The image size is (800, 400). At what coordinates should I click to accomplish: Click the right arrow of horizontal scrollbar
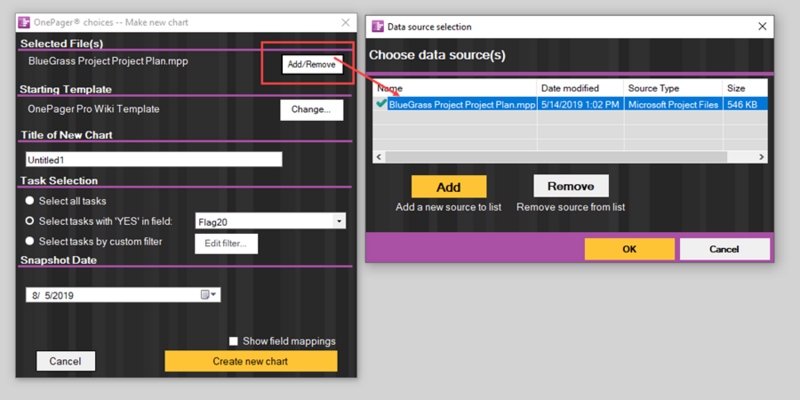761,157
